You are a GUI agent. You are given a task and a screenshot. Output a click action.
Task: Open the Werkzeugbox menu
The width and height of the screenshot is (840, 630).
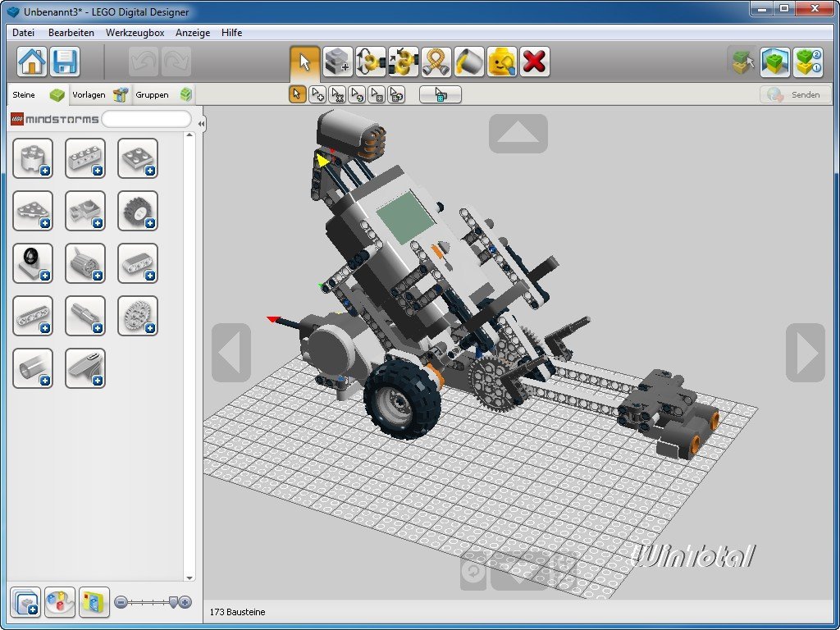[x=135, y=33]
